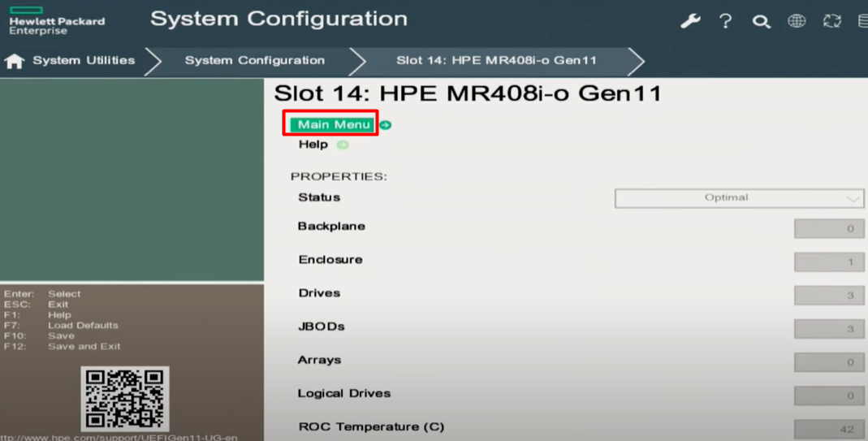Click the System Configuration header title
The height and width of the screenshot is (441, 868).
[279, 19]
